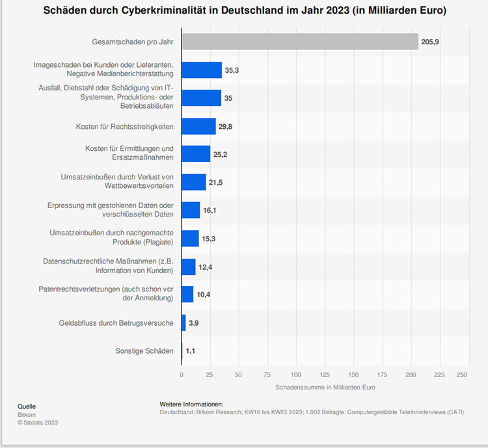Click the Datenschutzrechtliche Maßnahmen bar
488x448 pixels.
(188, 267)
